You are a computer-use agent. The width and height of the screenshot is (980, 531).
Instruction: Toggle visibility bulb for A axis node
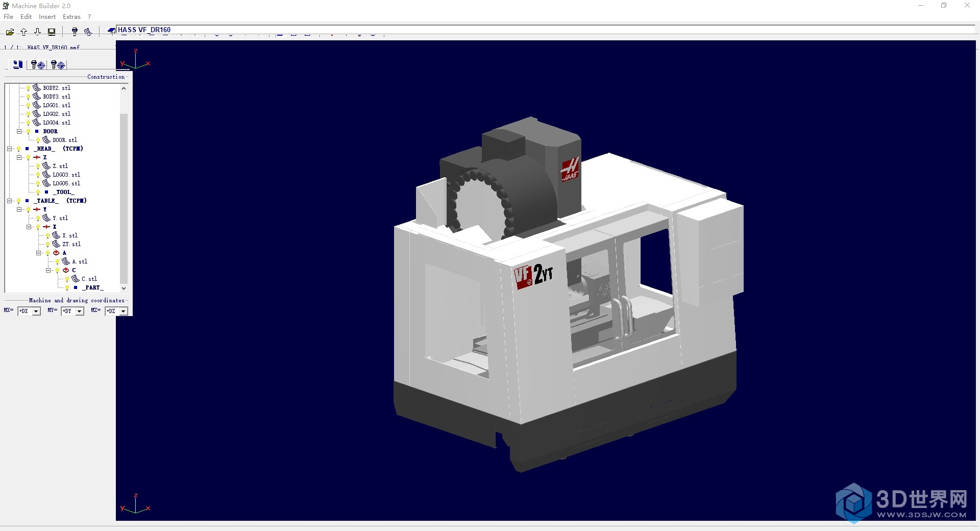pos(48,253)
